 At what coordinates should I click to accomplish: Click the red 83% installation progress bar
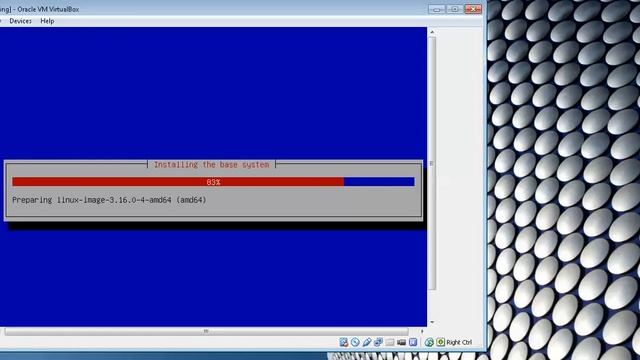(213, 182)
